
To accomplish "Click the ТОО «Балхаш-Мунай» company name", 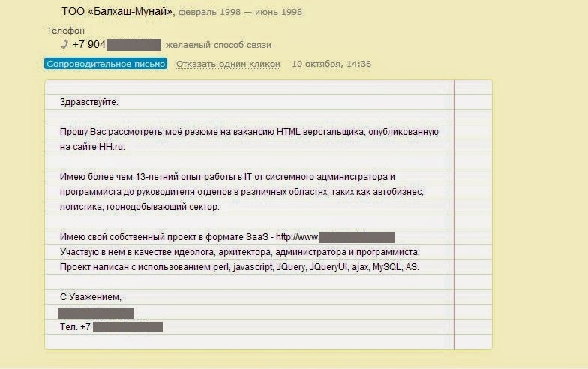I will [117, 12].
